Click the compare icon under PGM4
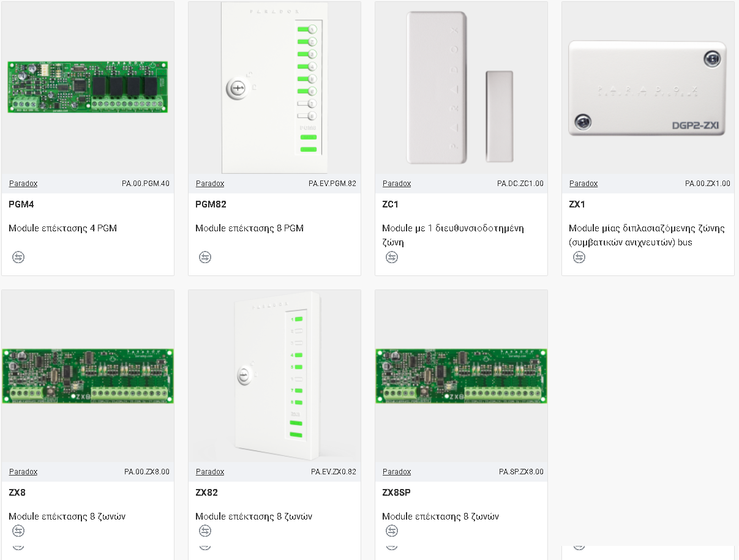The width and height of the screenshot is (739, 560). click(18, 258)
